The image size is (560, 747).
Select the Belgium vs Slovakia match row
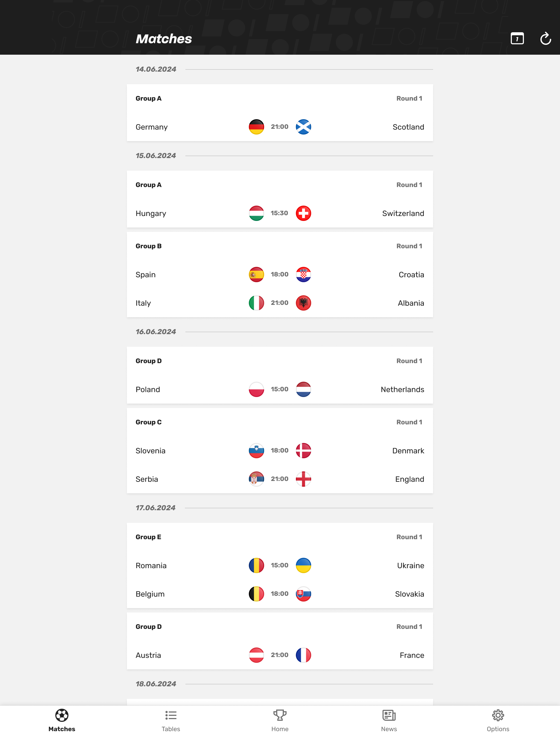point(280,594)
